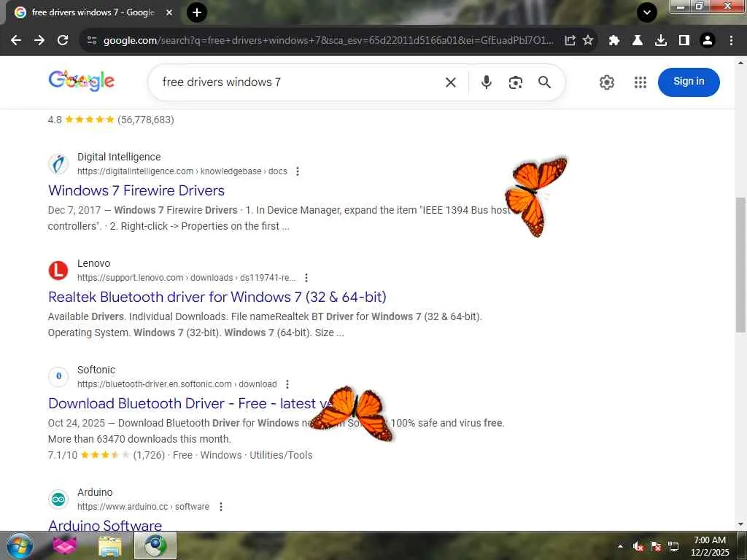Open the Windows Start menu
The width and height of the screenshot is (747, 560).
click(x=19, y=545)
